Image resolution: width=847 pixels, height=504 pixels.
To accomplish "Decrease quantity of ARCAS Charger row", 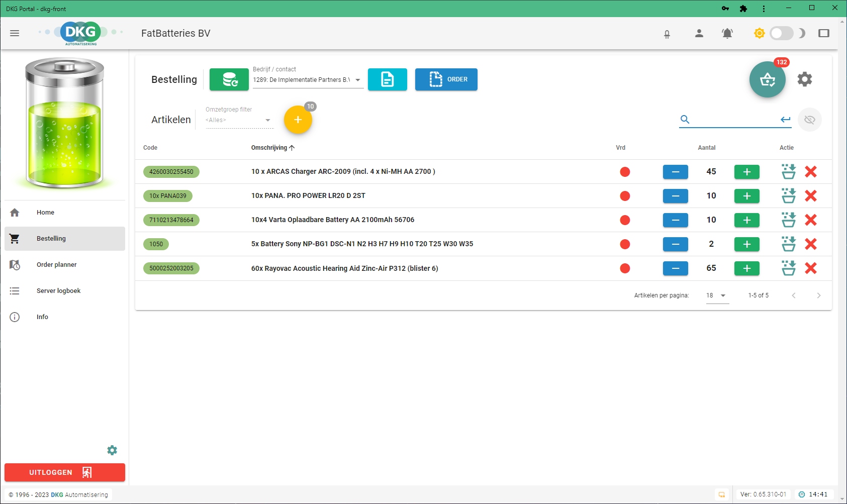I will (676, 172).
